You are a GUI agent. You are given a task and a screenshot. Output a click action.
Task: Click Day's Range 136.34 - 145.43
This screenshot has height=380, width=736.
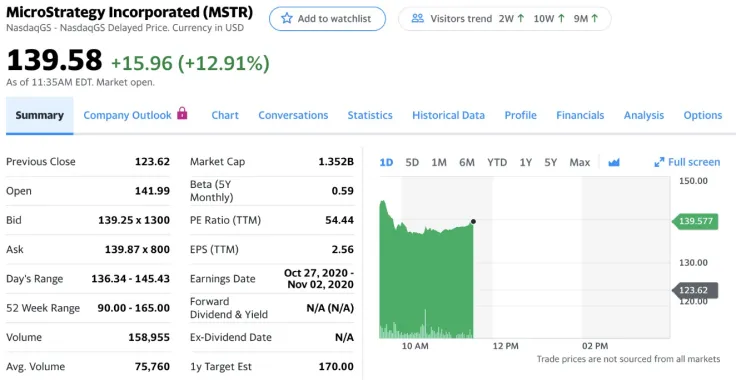tap(130, 279)
